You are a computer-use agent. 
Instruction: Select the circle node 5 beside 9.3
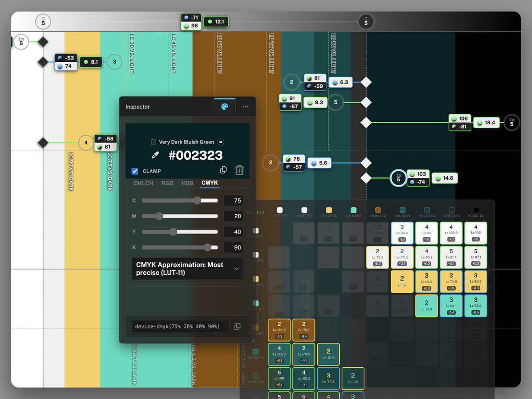pos(335,102)
